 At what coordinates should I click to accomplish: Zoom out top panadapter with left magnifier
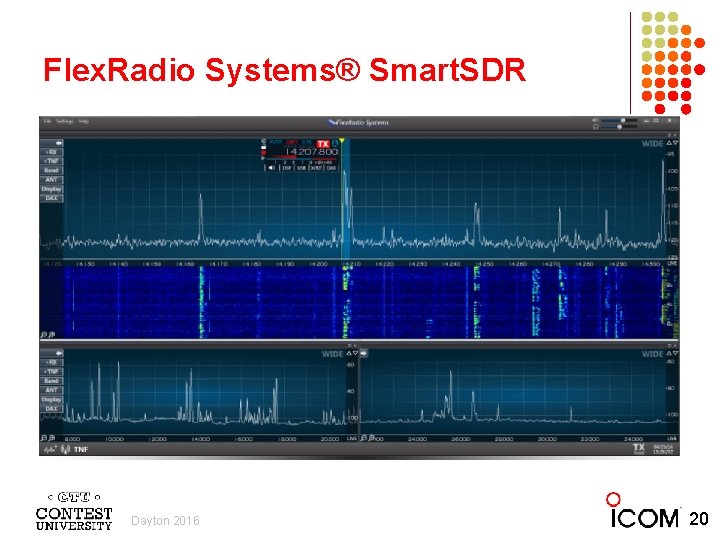point(44,335)
